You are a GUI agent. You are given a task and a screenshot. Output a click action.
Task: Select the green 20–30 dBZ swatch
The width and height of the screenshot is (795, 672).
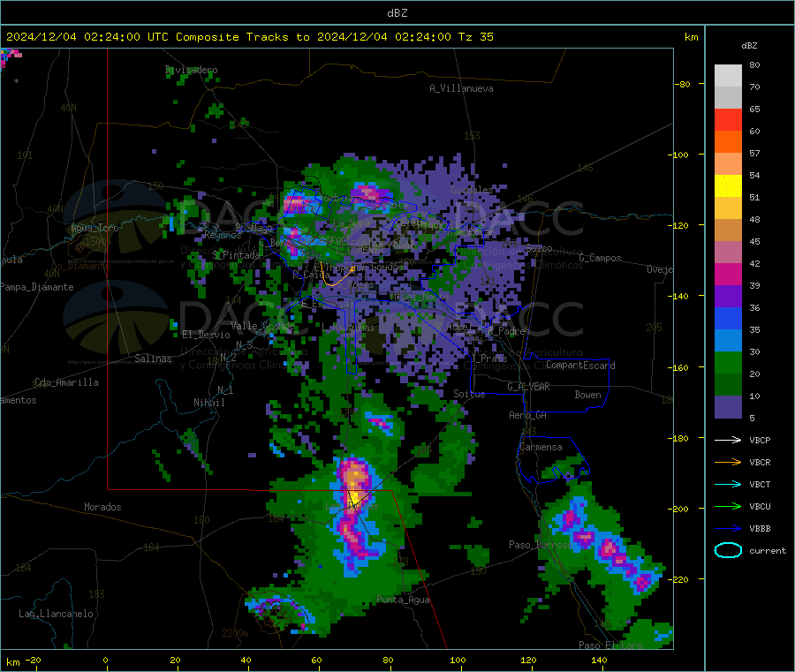pyautogui.click(x=728, y=362)
